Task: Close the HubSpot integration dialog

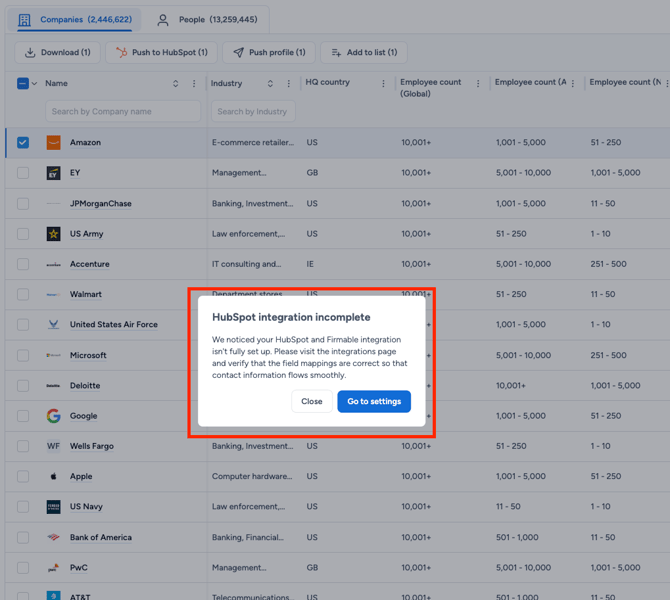Action: (x=311, y=401)
